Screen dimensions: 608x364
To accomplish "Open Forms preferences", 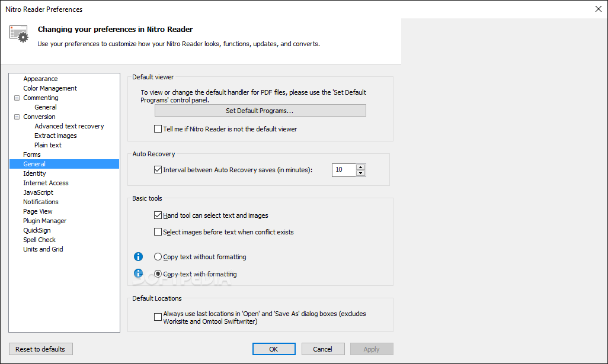I will (x=32, y=154).
